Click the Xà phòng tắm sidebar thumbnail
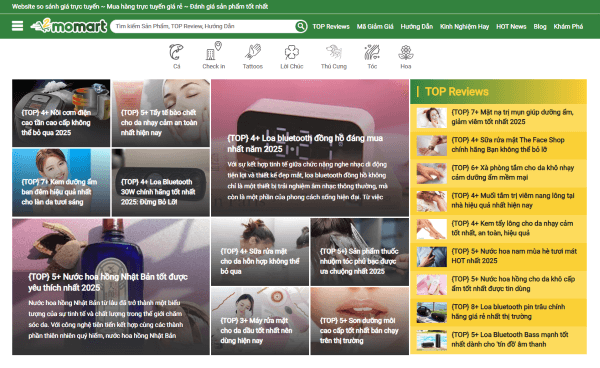Viewport: 600px width, 368px height. (432, 173)
